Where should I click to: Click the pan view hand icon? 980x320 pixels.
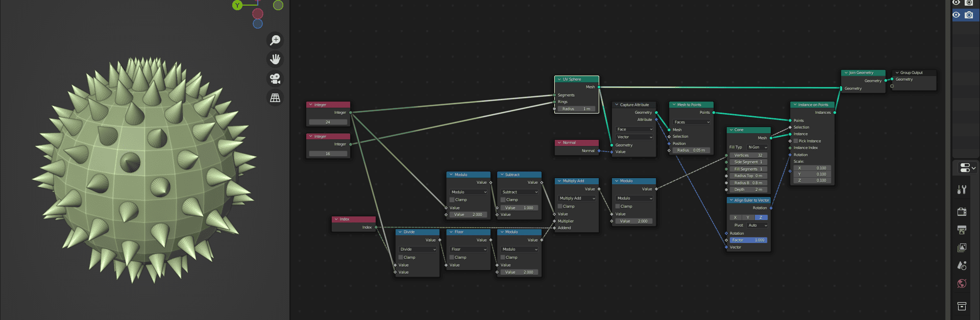tap(275, 59)
